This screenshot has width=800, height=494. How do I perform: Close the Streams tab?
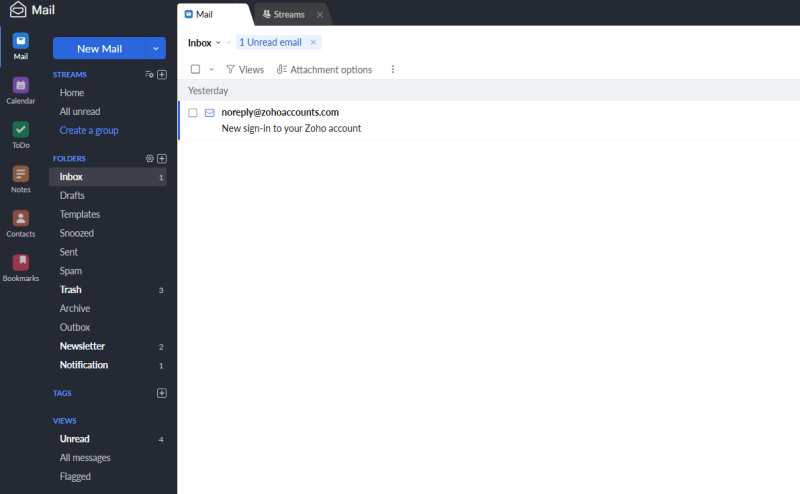[x=320, y=14]
